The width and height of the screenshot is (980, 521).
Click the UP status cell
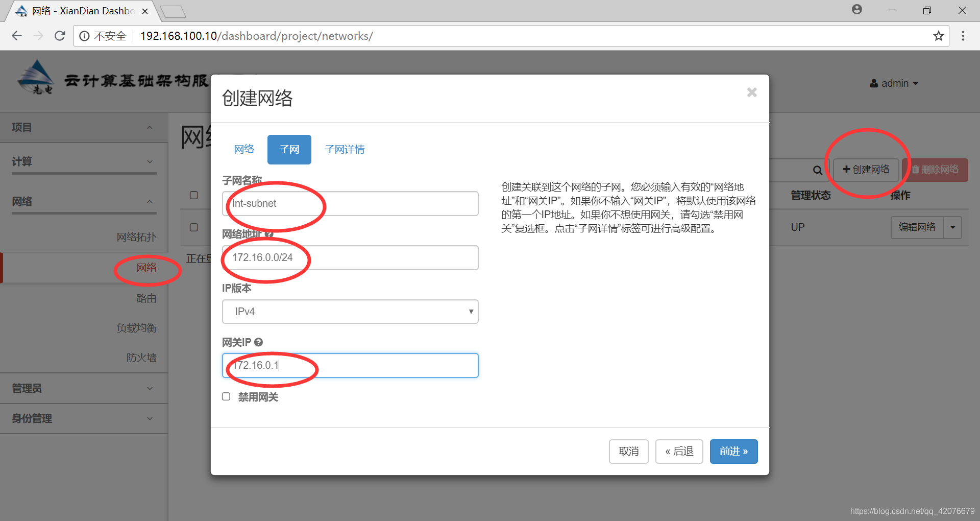[x=798, y=227]
